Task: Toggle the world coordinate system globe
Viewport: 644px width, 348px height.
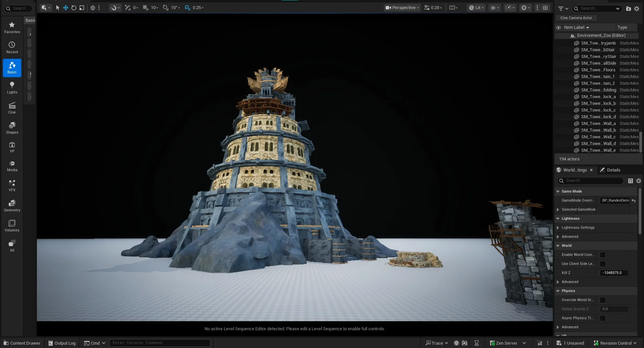Action: 93,8
